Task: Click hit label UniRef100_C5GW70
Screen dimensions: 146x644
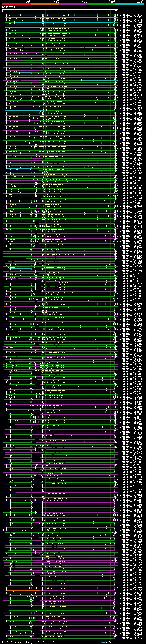Action: click(131, 638)
